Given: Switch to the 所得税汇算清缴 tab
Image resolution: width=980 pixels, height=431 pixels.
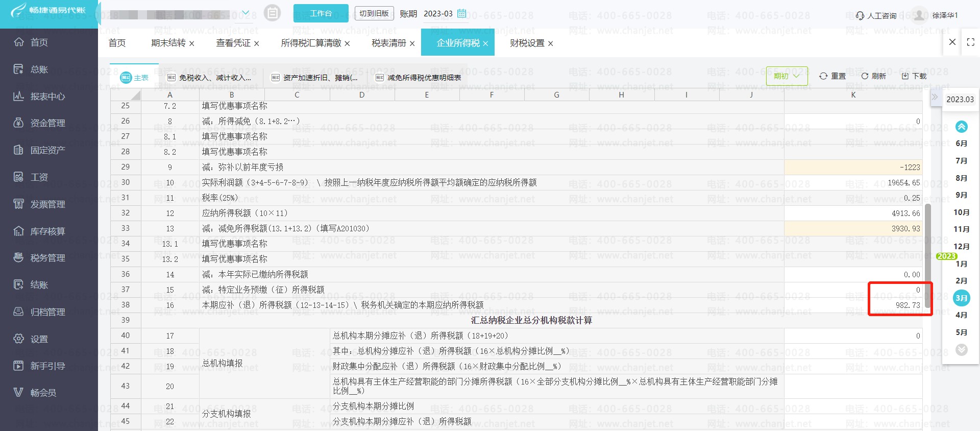Looking at the screenshot, I should (311, 43).
